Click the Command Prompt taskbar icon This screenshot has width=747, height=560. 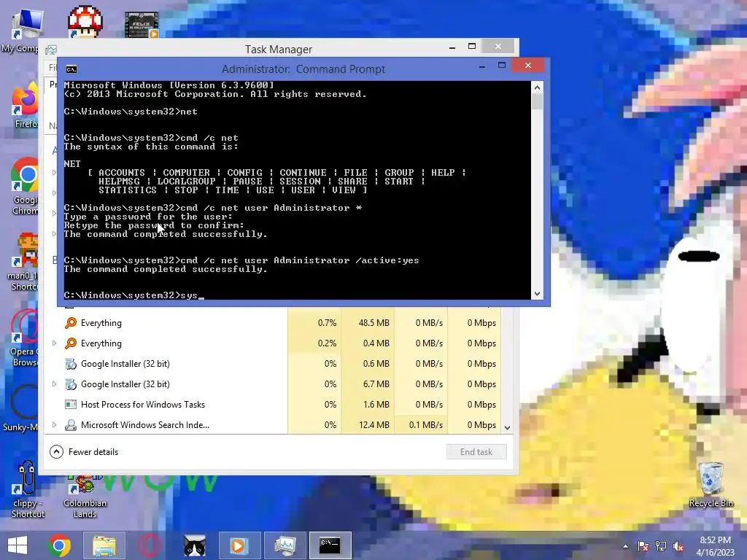pos(330,545)
